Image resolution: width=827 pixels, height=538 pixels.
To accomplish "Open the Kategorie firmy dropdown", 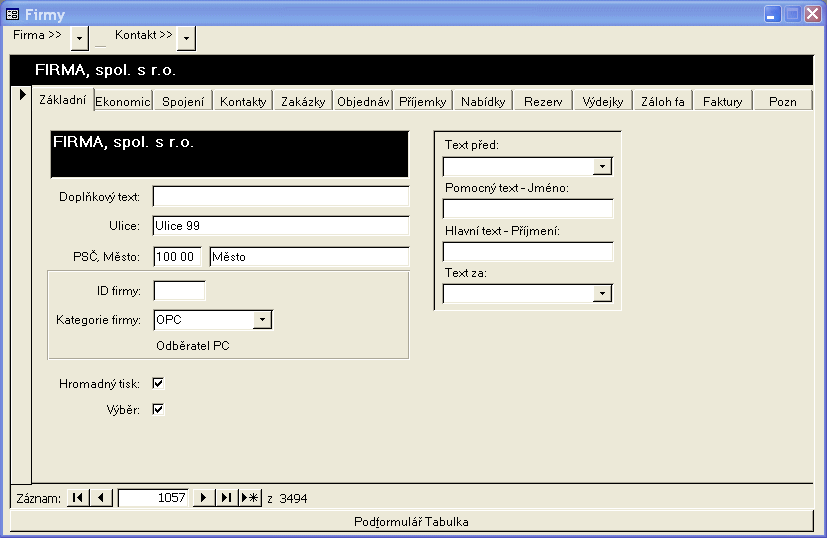I will click(x=261, y=320).
